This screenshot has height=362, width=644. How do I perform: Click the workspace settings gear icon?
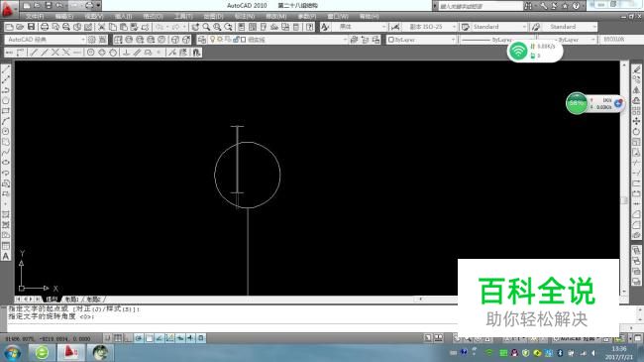pos(91,40)
